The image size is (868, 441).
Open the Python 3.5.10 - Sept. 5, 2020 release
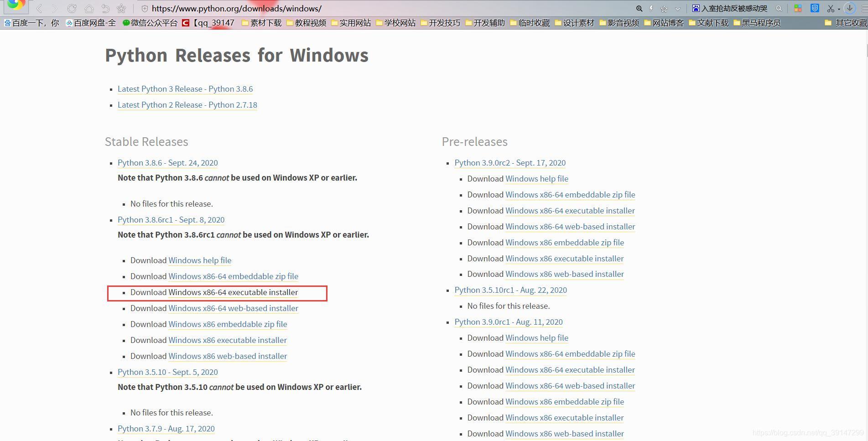(x=167, y=372)
